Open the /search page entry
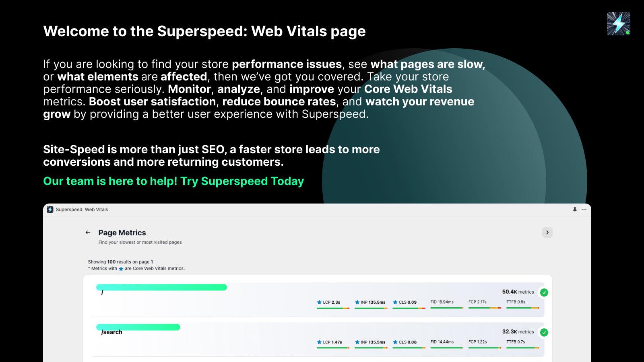 coord(111,332)
